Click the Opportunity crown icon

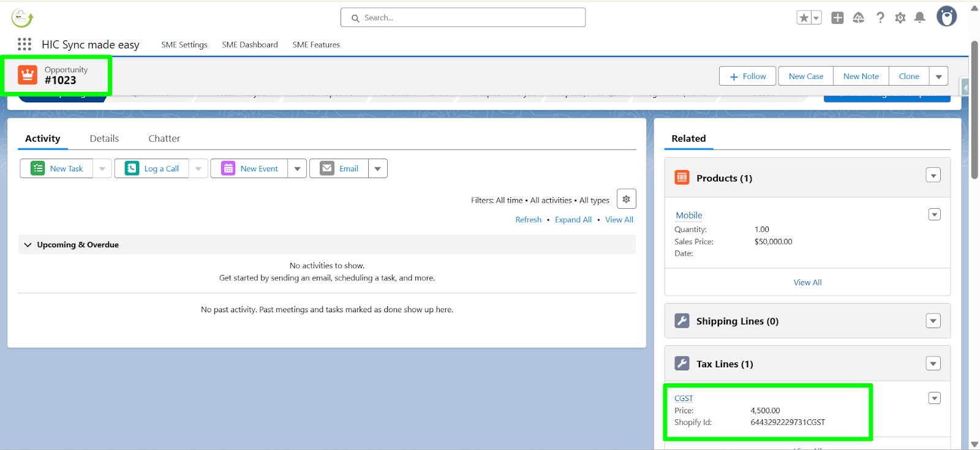click(28, 75)
